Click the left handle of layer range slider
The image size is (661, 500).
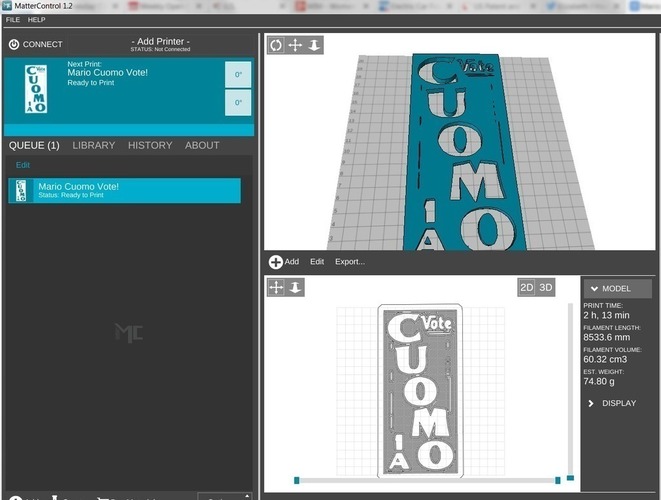click(x=297, y=480)
